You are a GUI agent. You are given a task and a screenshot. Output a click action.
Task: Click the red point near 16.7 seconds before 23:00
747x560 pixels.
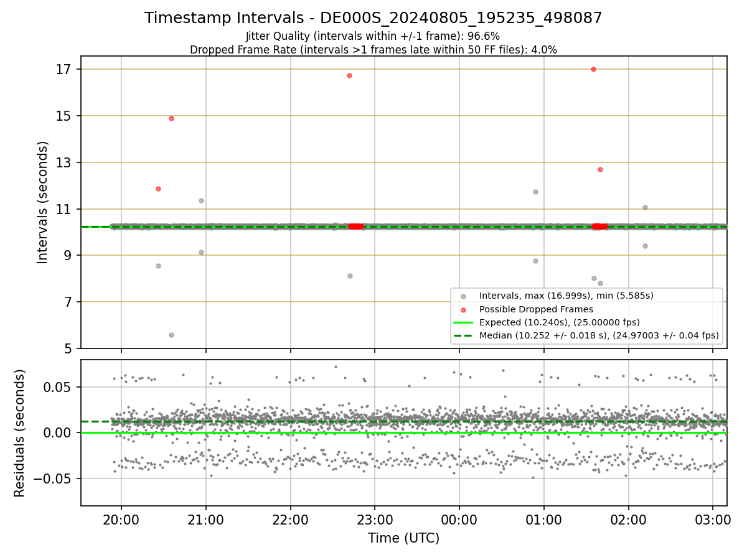click(x=349, y=75)
